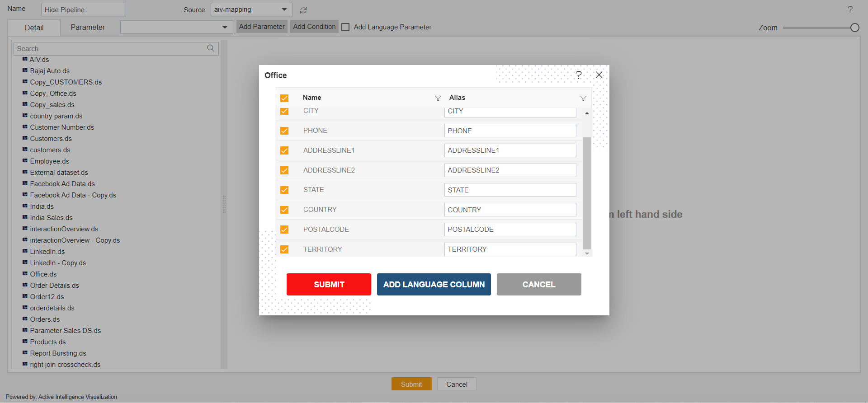Click the dataset icon beside AIV.ds
This screenshot has height=403, width=868.
(25, 59)
